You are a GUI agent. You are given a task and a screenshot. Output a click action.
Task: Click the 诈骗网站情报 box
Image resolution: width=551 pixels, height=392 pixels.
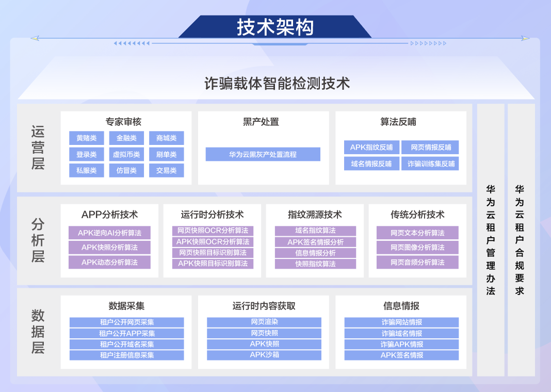[402, 322]
